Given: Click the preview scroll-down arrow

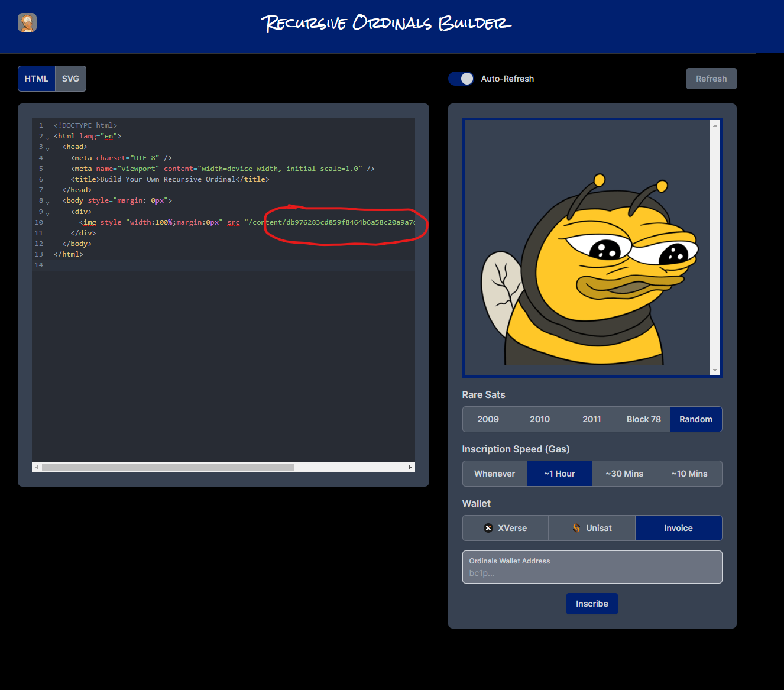Looking at the screenshot, I should [715, 370].
